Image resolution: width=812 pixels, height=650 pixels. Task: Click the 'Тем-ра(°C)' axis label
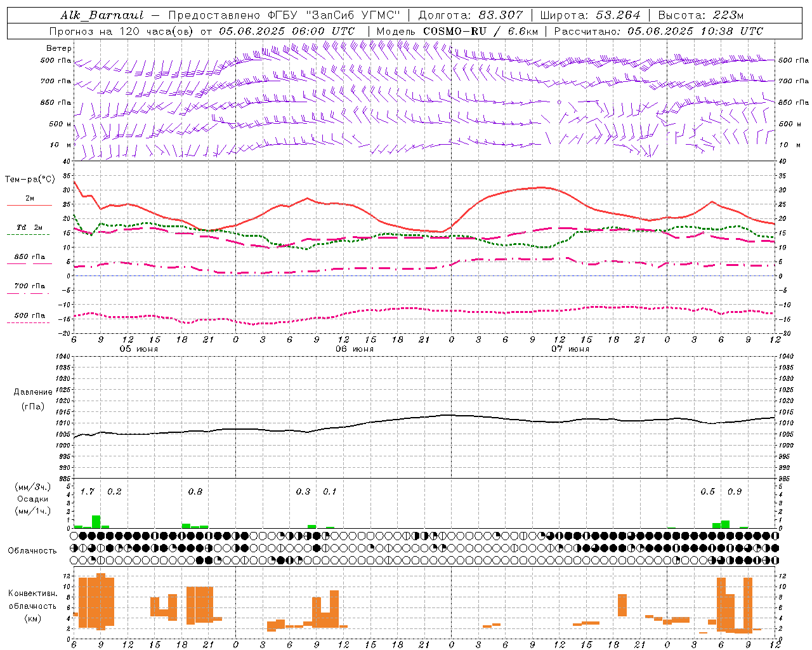30,180
